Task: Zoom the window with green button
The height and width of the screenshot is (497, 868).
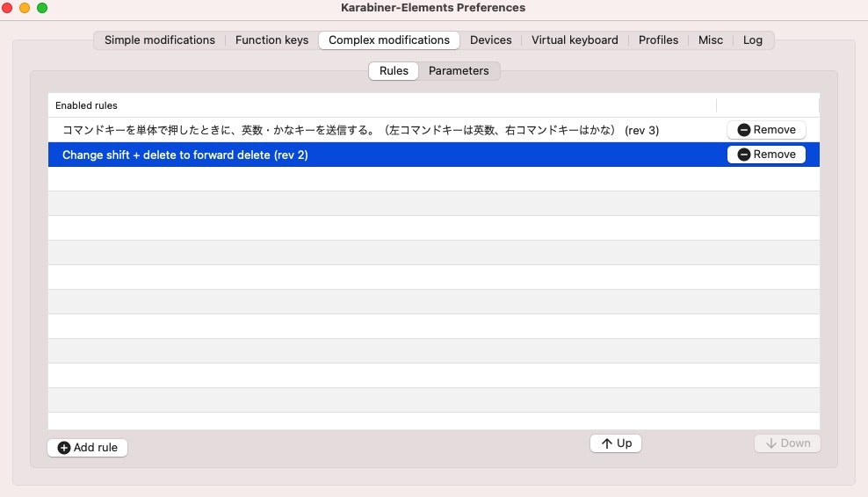Action: point(42,8)
